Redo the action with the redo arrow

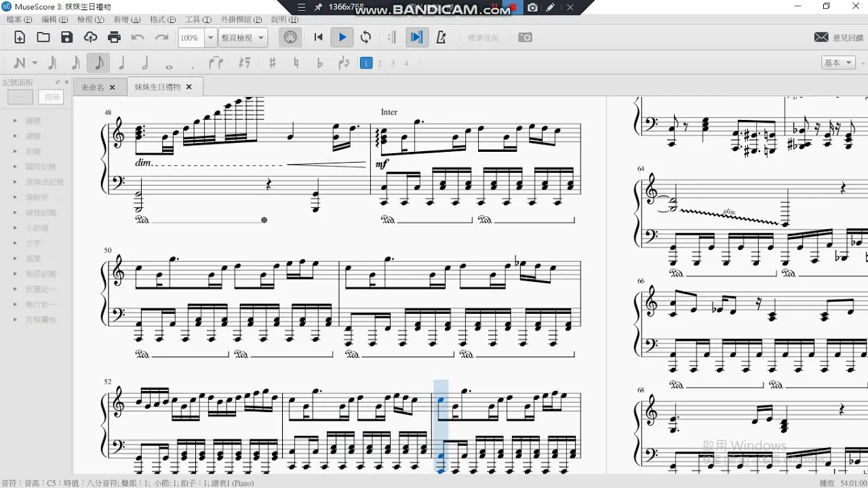click(x=161, y=37)
